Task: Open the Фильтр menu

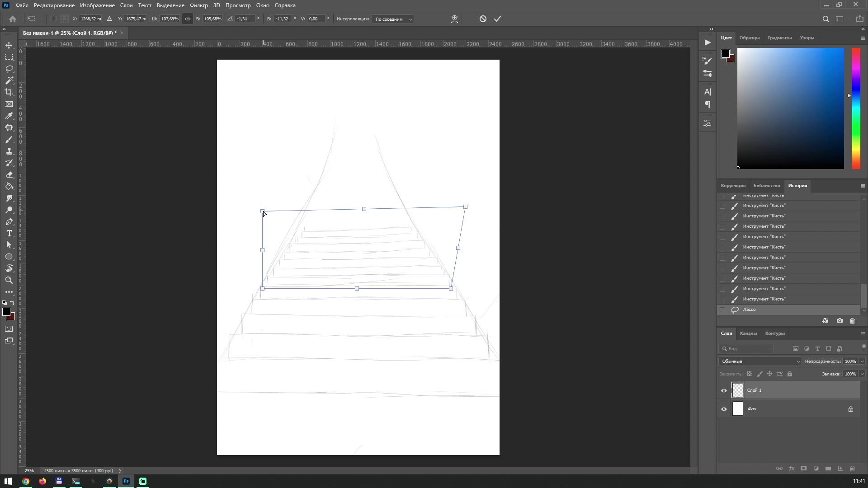Action: click(198, 5)
